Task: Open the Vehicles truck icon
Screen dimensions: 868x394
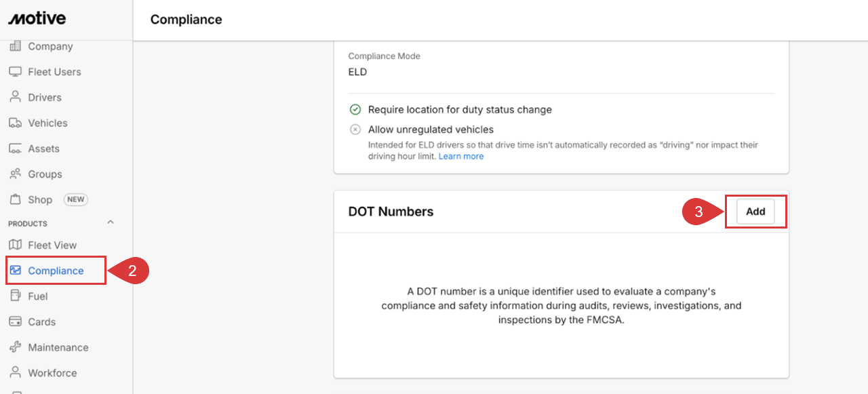Action: click(15, 123)
